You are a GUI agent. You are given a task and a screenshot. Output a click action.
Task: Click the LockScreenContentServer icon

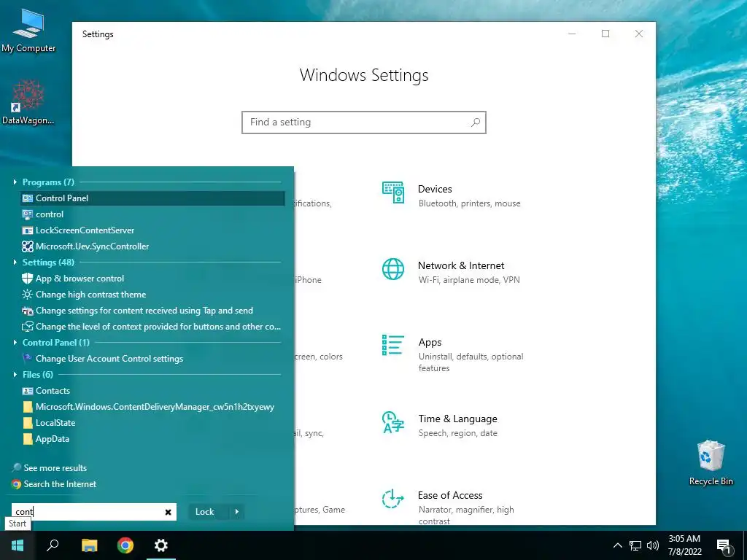point(28,230)
